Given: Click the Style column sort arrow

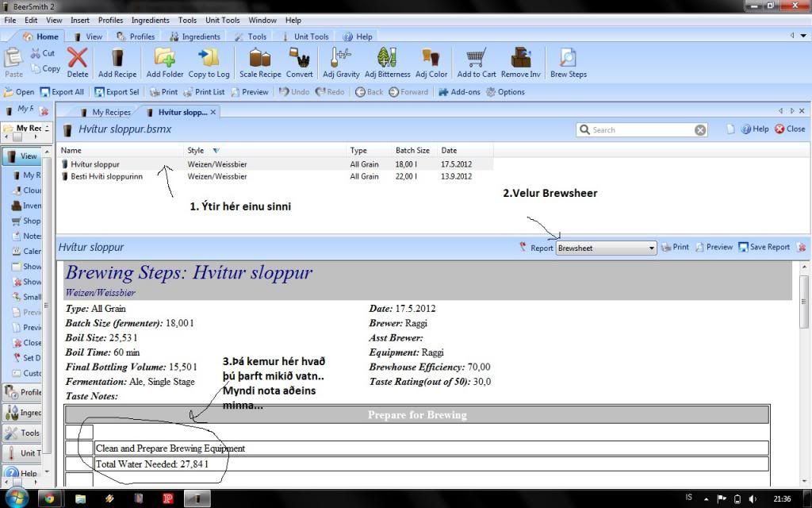Looking at the screenshot, I should tap(216, 150).
